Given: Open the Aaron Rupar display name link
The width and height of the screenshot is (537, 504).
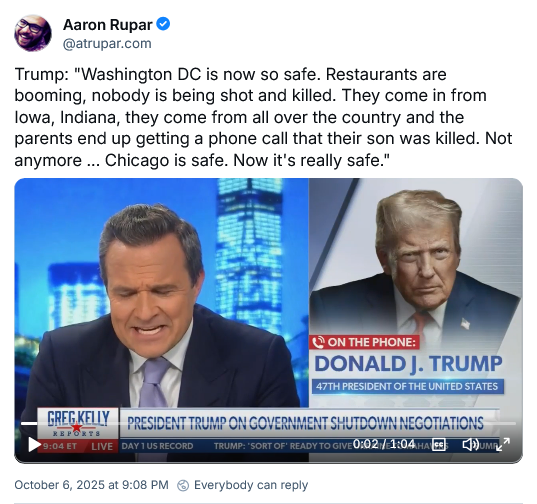Looking at the screenshot, I should point(108,25).
